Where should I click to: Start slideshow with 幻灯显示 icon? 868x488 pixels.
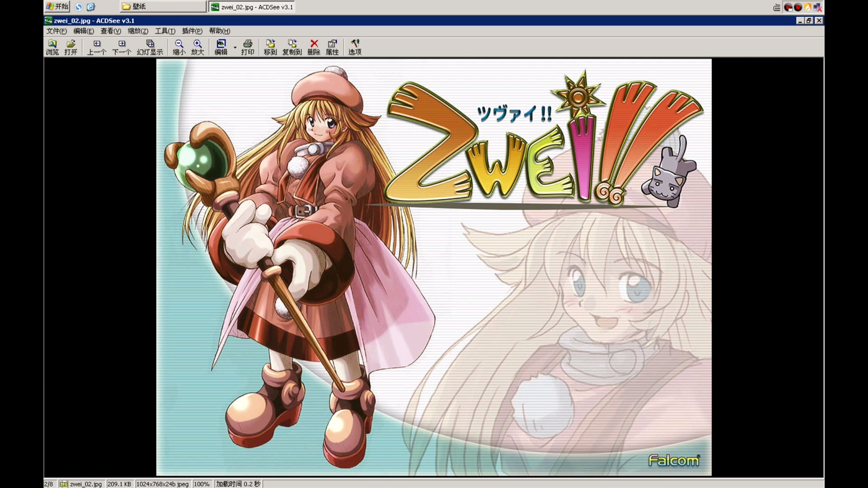[x=150, y=47]
